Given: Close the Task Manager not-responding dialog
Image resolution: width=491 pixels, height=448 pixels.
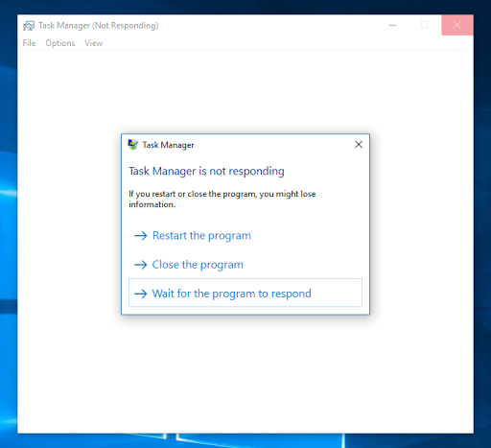Looking at the screenshot, I should pos(359,145).
